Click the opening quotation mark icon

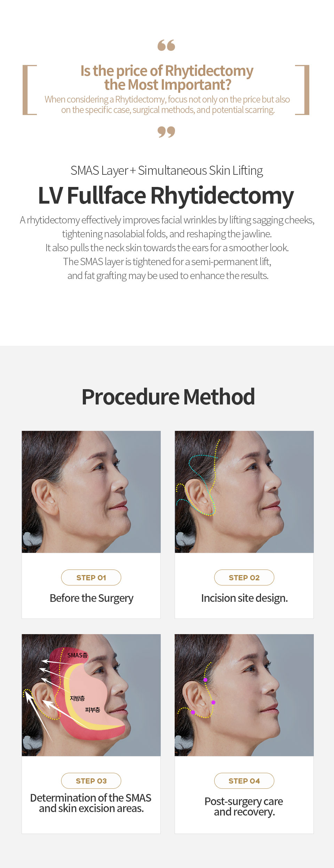(x=166, y=45)
